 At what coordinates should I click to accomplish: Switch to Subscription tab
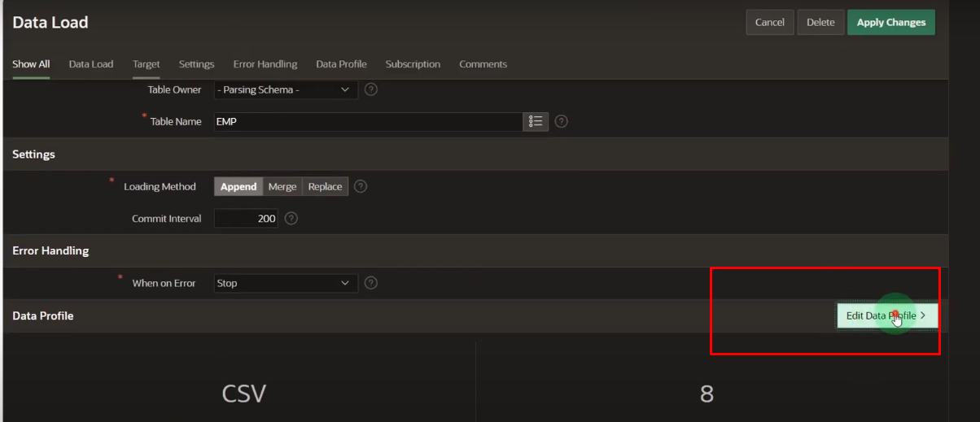(x=413, y=64)
